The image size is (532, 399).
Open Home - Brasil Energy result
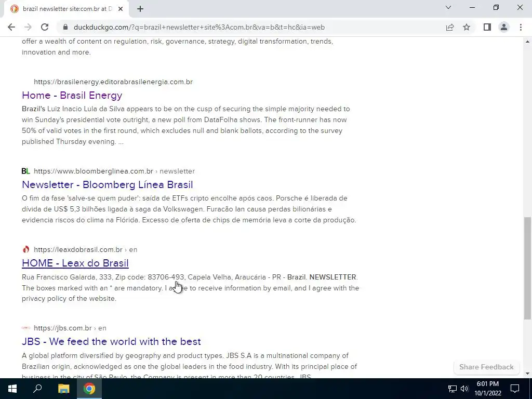point(72,95)
